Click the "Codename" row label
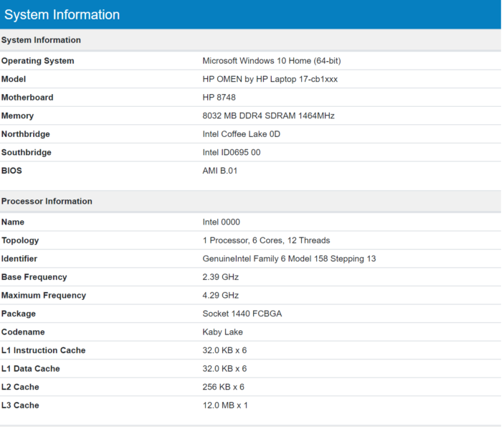The height and width of the screenshot is (427, 504). (23, 332)
